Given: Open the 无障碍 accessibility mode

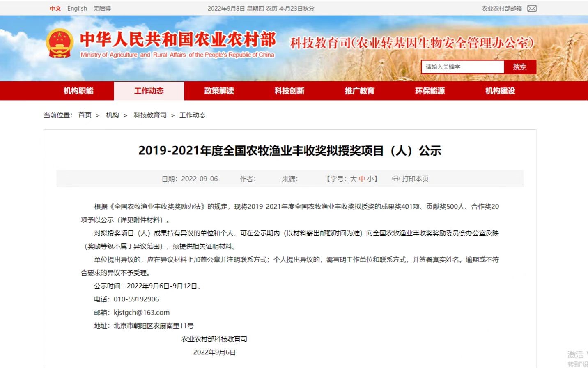Looking at the screenshot, I should [102, 9].
